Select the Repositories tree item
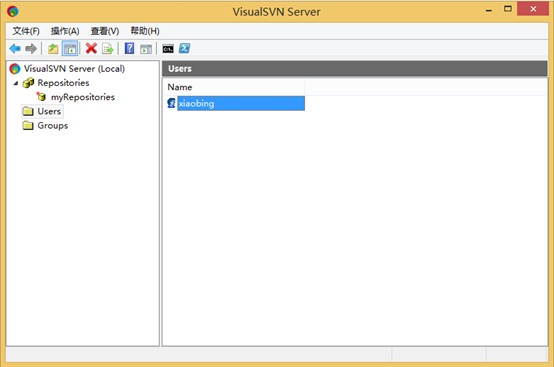This screenshot has height=367, width=554. (63, 83)
